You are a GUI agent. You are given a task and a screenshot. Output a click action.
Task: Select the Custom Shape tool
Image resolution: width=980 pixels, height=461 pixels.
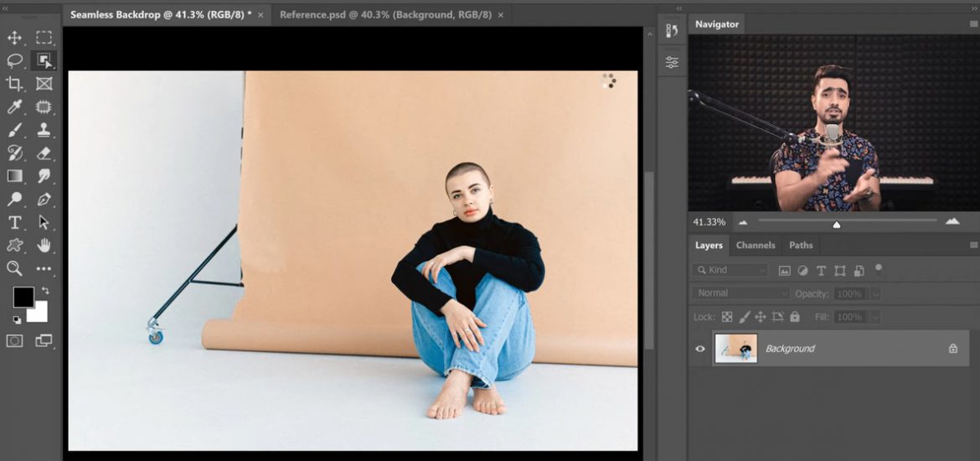pyautogui.click(x=14, y=246)
